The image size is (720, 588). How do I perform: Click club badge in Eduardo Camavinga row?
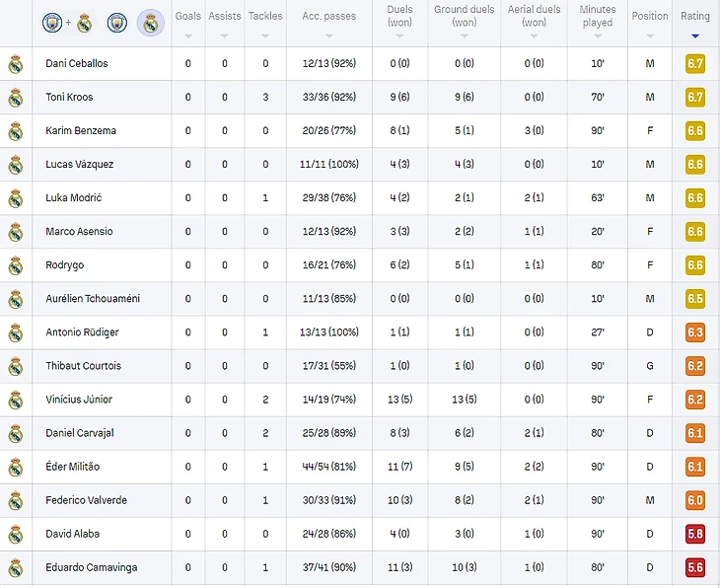point(16,568)
